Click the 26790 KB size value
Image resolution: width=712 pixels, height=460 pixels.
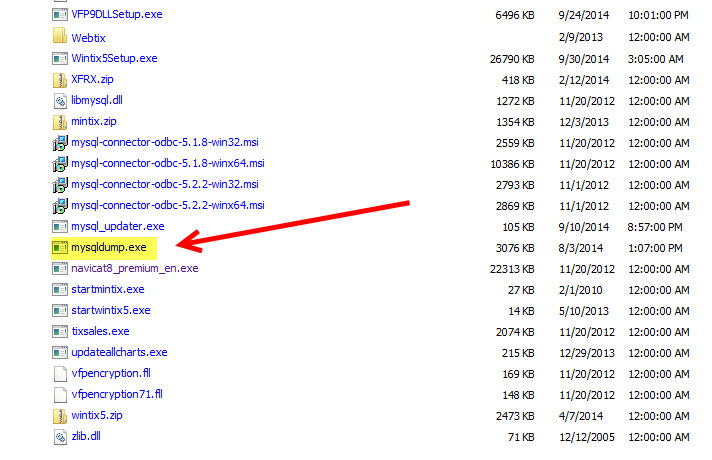click(512, 59)
